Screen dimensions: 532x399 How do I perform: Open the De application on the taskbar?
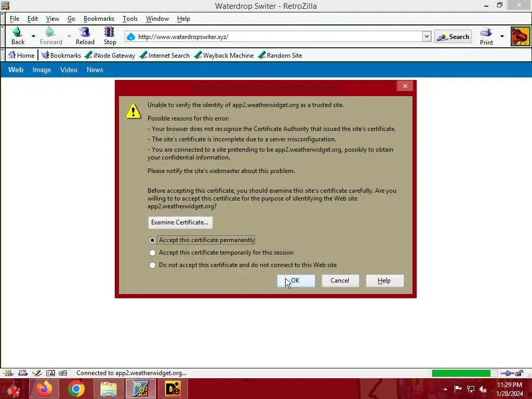[172, 389]
